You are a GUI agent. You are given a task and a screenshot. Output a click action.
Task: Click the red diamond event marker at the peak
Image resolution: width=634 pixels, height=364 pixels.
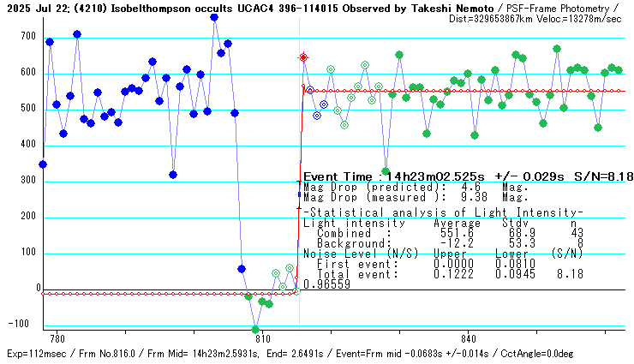(x=303, y=57)
